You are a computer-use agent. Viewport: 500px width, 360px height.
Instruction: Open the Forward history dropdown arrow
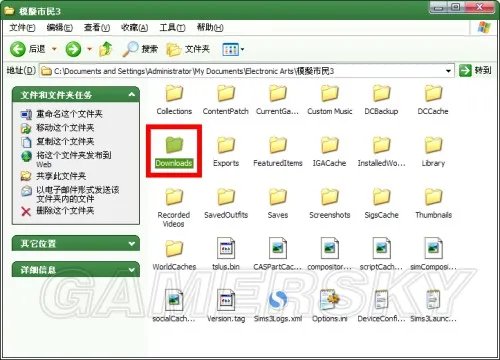click(89, 49)
